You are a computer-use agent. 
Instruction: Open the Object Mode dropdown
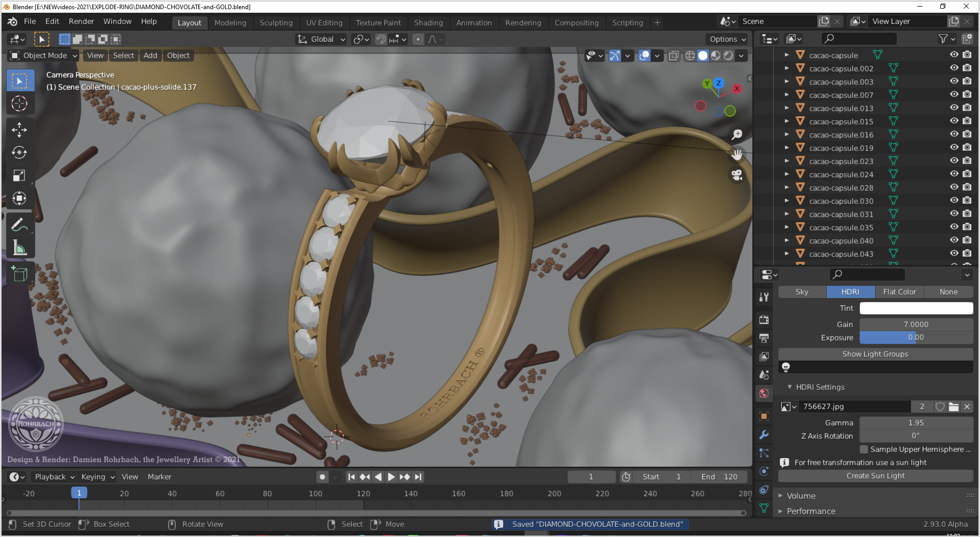(x=44, y=56)
